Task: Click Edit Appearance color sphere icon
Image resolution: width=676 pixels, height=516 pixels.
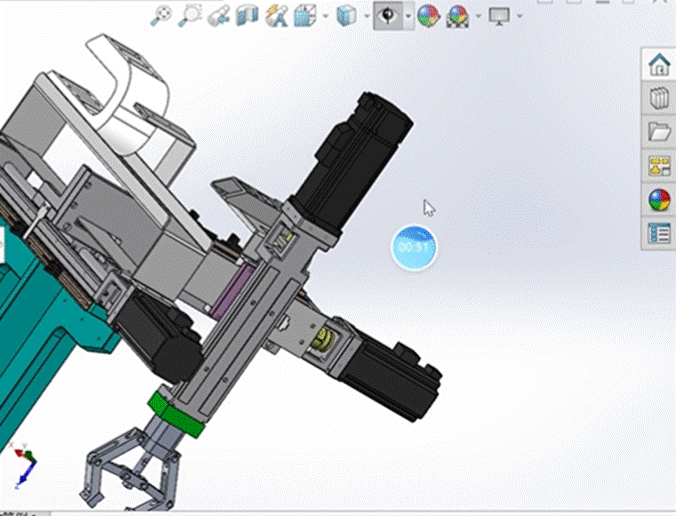Action: pyautogui.click(x=429, y=16)
